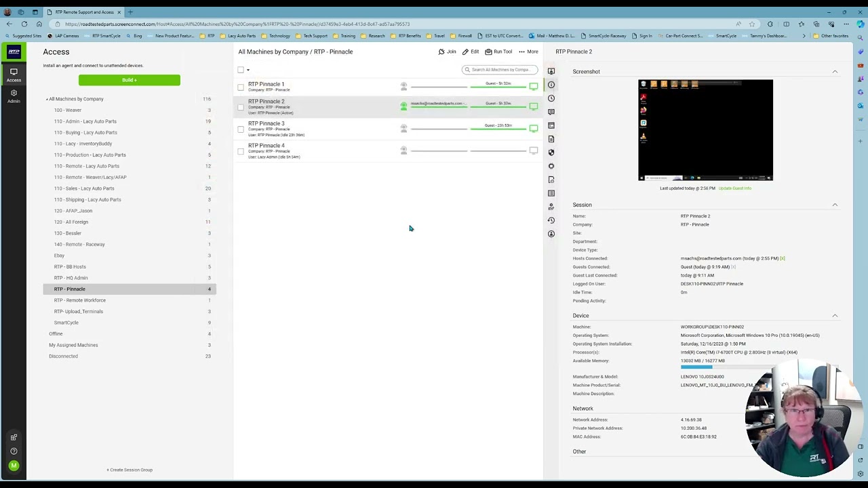Viewport: 868px width, 488px height.
Task: Open the Lacy Auto Parts bookmark folder
Action: click(x=237, y=36)
